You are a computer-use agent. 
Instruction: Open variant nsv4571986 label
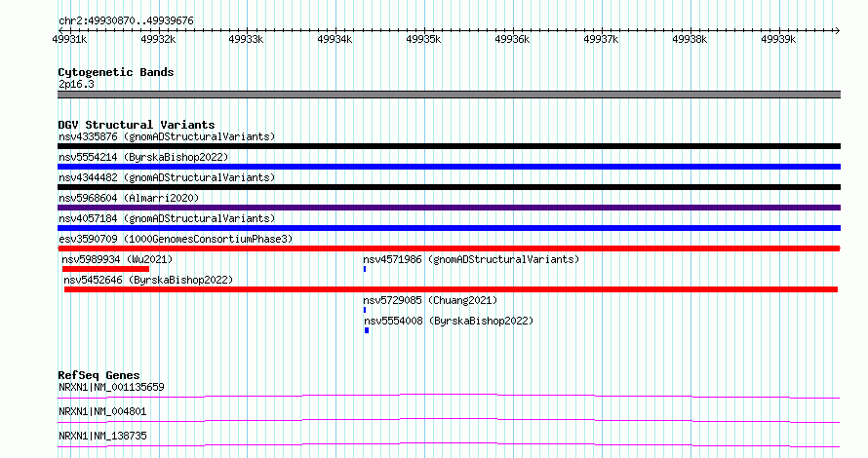(x=471, y=259)
